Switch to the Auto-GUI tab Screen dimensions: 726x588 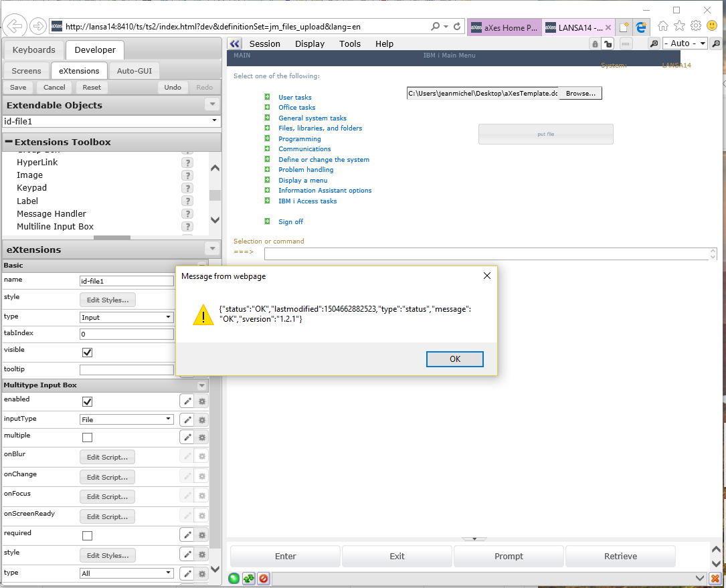(134, 71)
